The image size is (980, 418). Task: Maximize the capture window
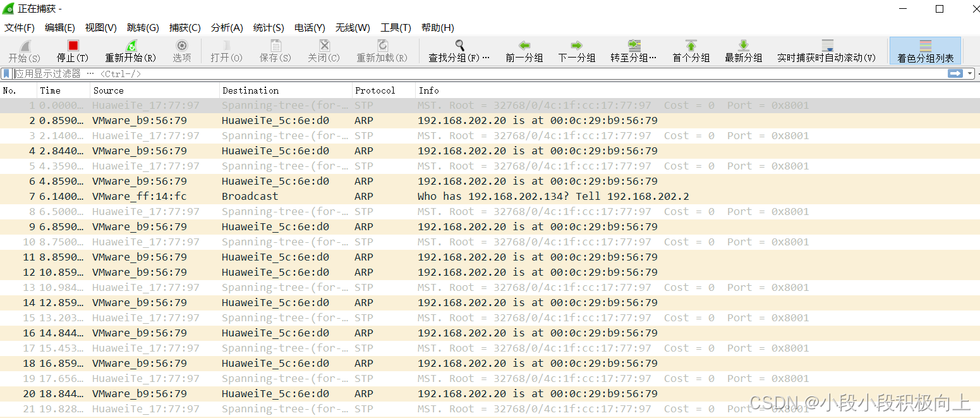tap(940, 9)
